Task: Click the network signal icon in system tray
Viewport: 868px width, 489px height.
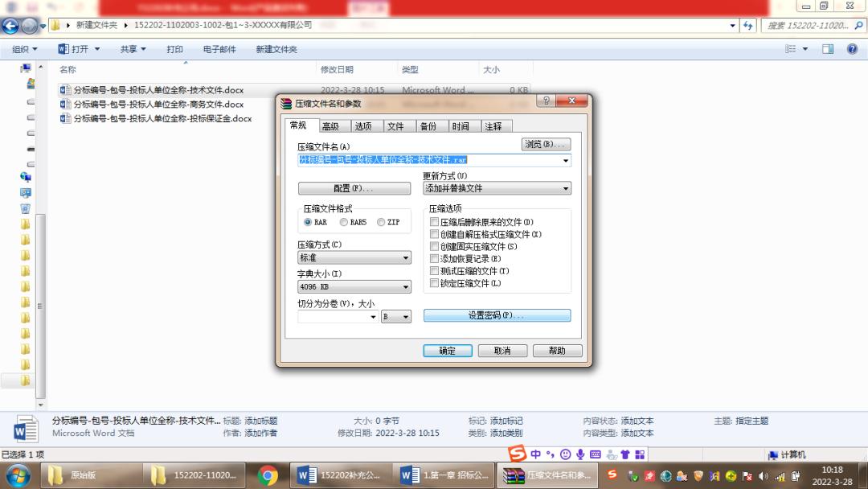Action: (x=780, y=475)
